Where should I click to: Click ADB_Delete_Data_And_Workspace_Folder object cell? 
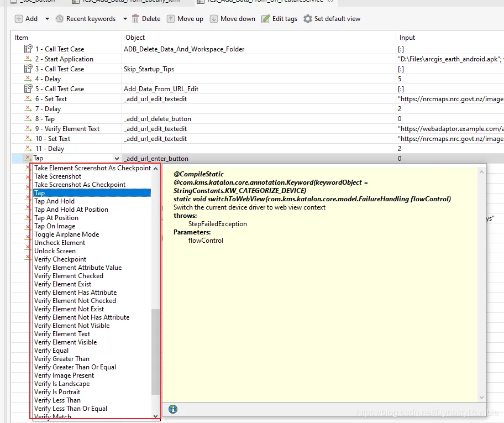coord(259,49)
